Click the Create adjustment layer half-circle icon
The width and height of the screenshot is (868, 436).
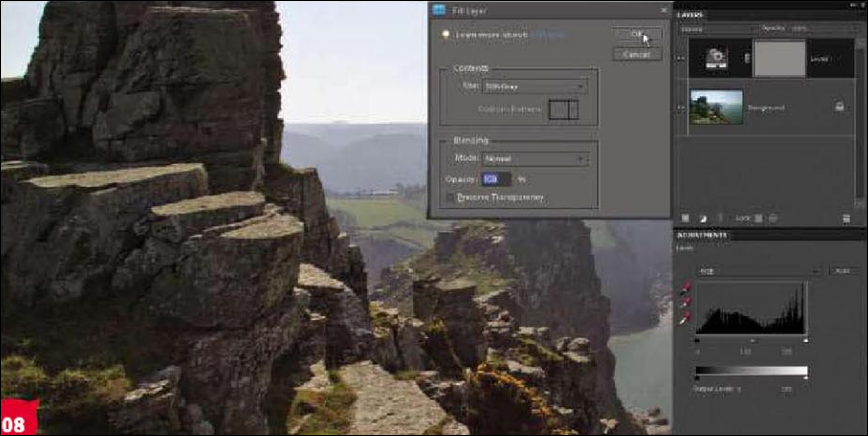coord(703,219)
